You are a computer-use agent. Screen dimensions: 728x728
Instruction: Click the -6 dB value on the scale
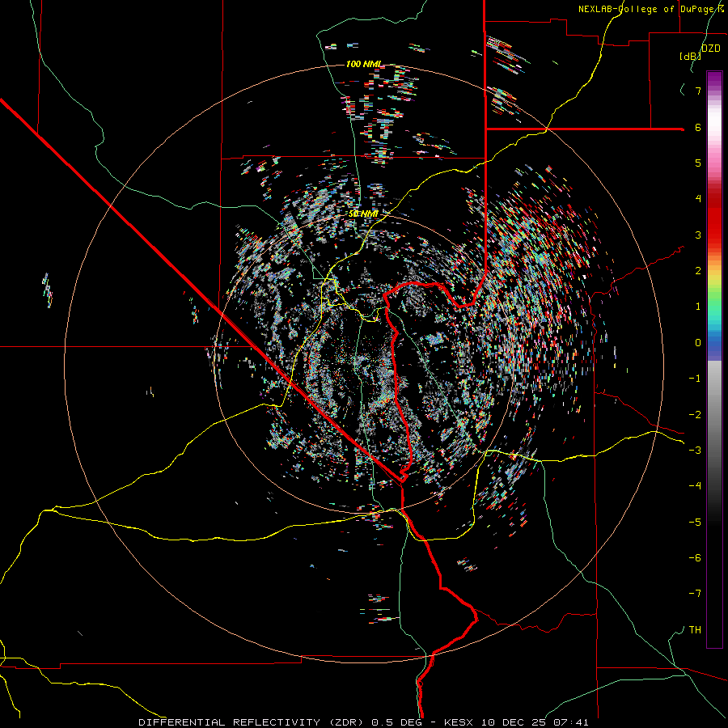pyautogui.click(x=695, y=557)
